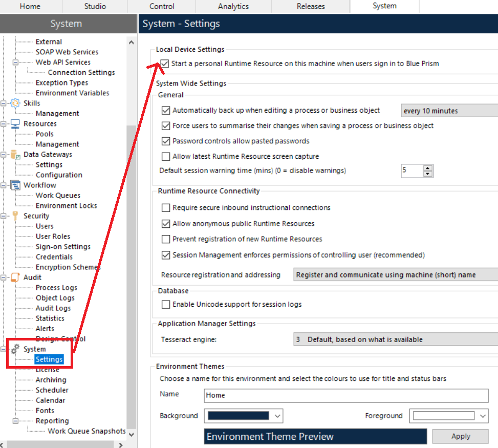Screen dimensions: 498x448
Task: Enable prevent registration of new Runtime Resources
Action: 166,239
